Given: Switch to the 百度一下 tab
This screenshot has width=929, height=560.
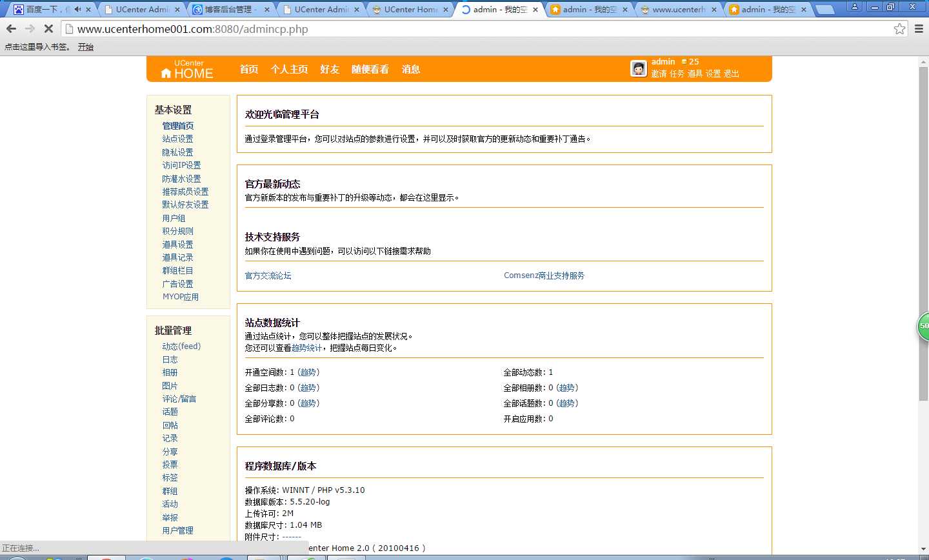Looking at the screenshot, I should [48, 10].
